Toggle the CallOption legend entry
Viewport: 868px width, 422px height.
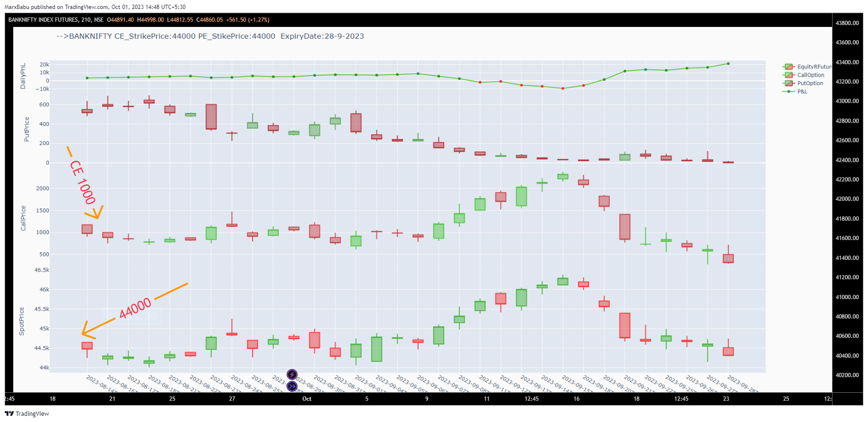tap(804, 75)
